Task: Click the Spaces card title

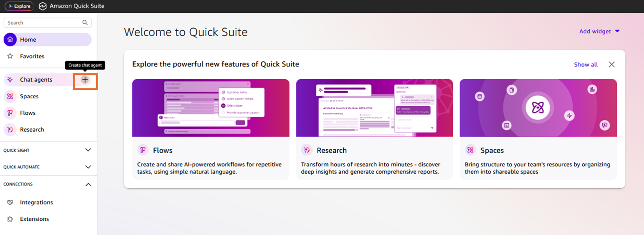Action: 492,150
